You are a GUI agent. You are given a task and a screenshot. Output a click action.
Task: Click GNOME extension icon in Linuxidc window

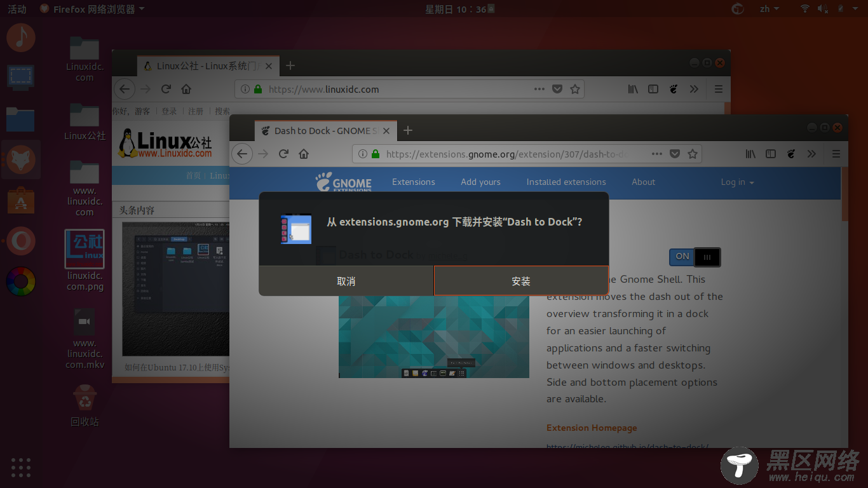coord(674,89)
